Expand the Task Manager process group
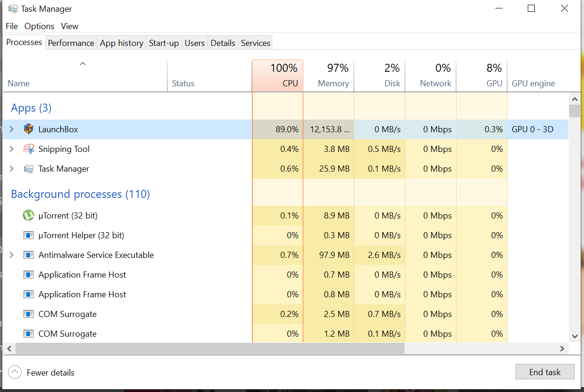This screenshot has width=584, height=392. pos(12,169)
